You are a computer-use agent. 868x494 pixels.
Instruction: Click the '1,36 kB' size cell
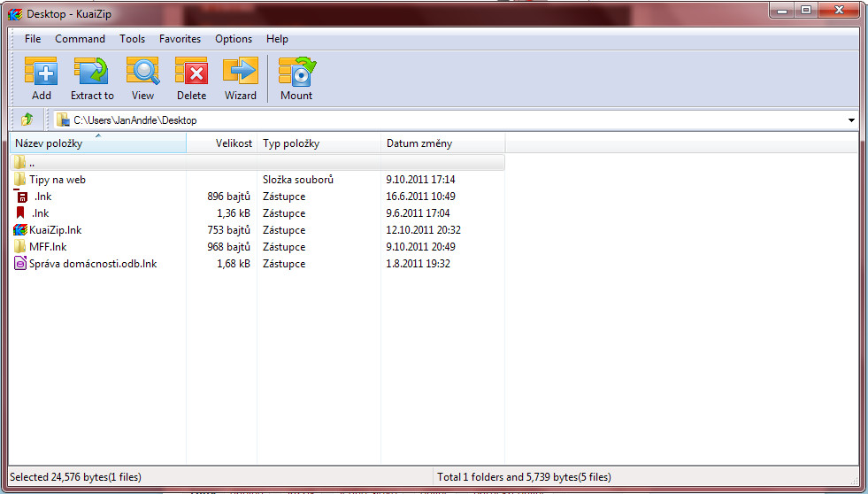(234, 213)
